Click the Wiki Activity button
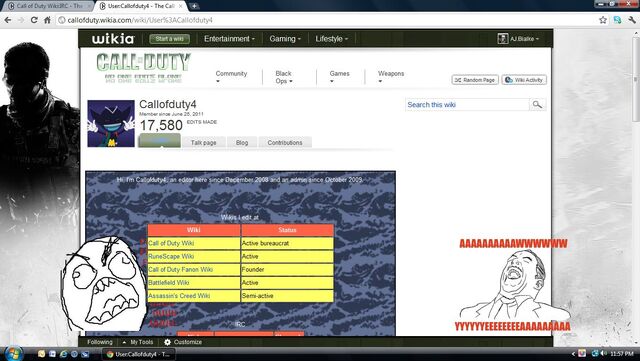The height and width of the screenshot is (361, 640). click(x=524, y=80)
